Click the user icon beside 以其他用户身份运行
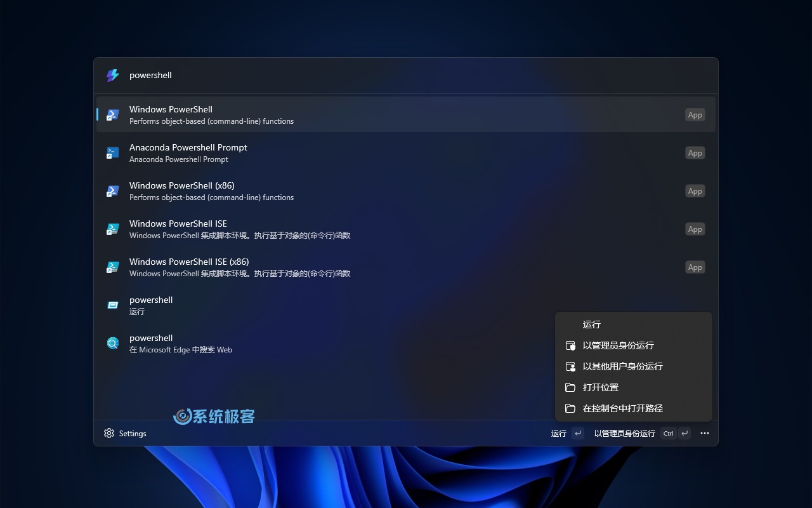Viewport: 812px width, 508px height. (x=570, y=366)
